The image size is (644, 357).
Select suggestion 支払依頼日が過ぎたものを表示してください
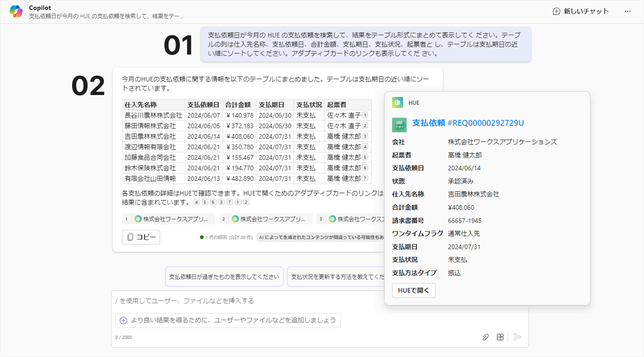[x=224, y=277]
